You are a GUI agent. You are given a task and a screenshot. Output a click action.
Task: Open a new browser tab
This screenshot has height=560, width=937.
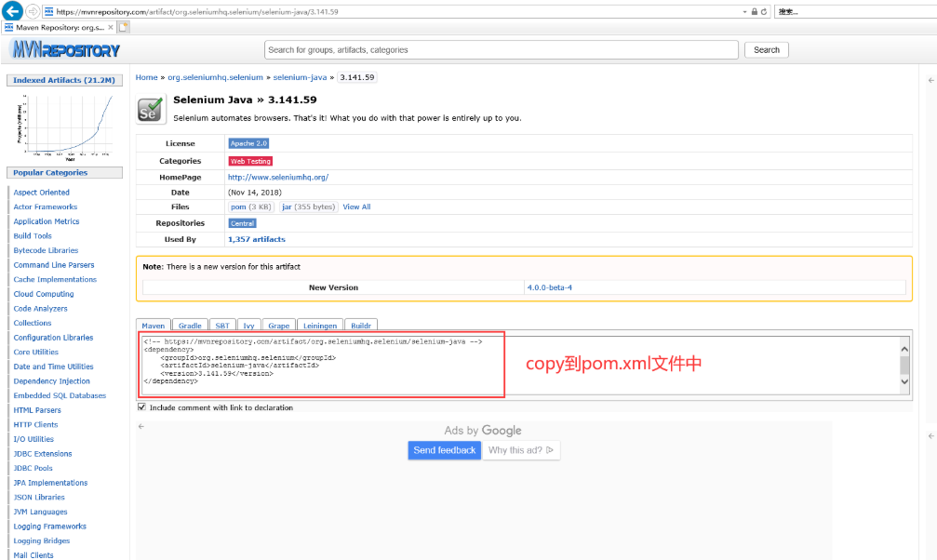pyautogui.click(x=124, y=27)
